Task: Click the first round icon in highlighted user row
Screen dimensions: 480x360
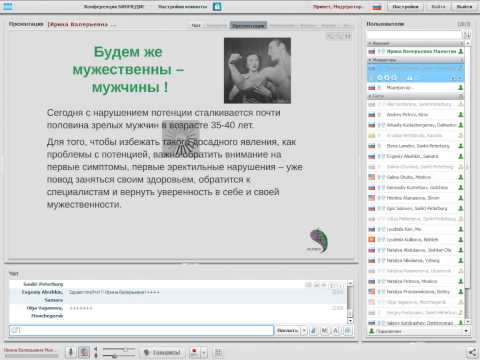Action: pyautogui.click(x=380, y=78)
